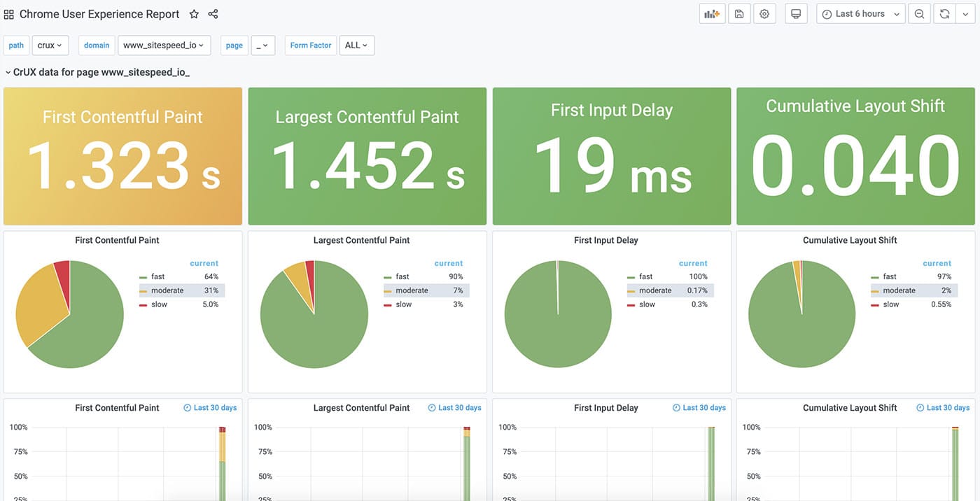Toggle slow series in First Input Delay legend

pyautogui.click(x=647, y=304)
